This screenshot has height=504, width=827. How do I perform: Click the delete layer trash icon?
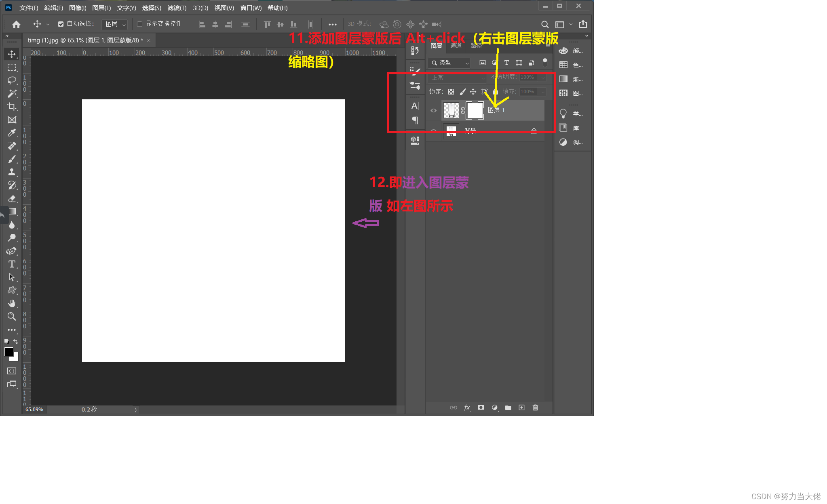point(535,407)
